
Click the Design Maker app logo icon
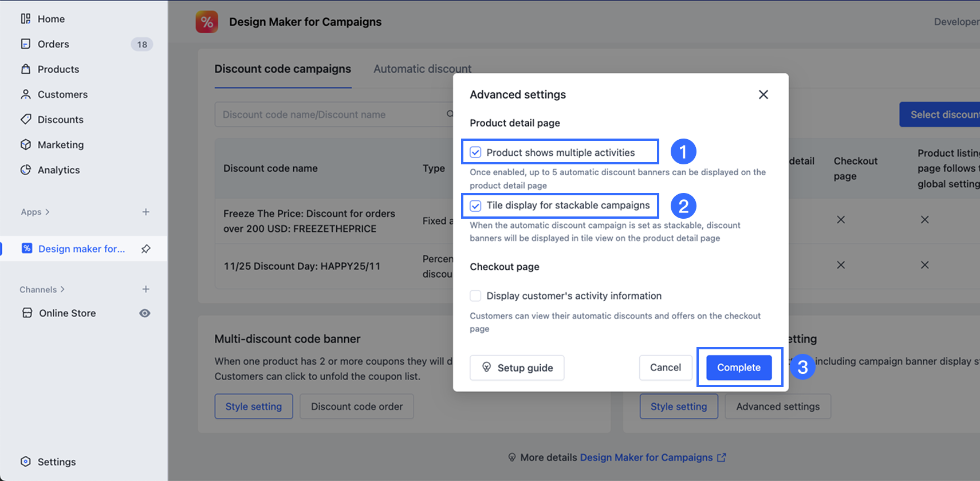coord(207,22)
